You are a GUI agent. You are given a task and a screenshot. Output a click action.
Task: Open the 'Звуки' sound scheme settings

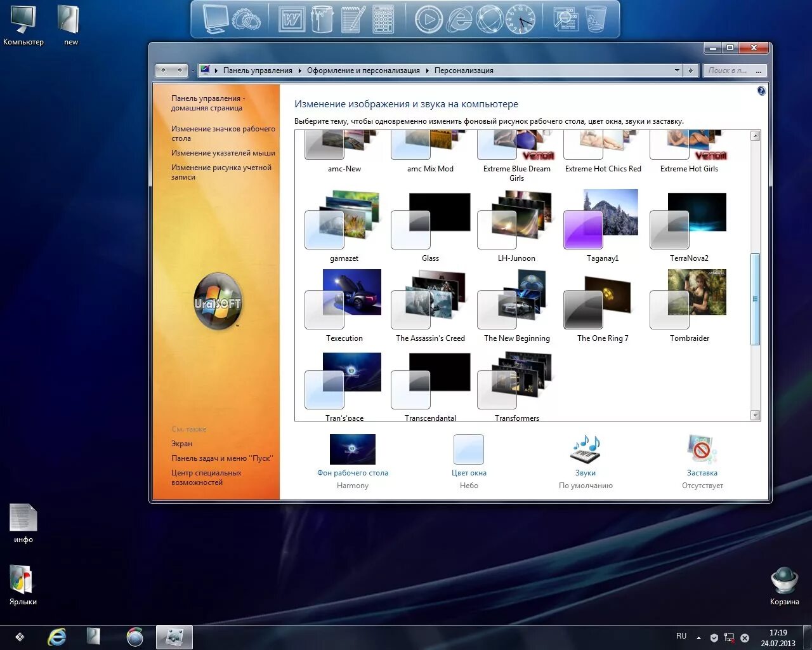586,461
